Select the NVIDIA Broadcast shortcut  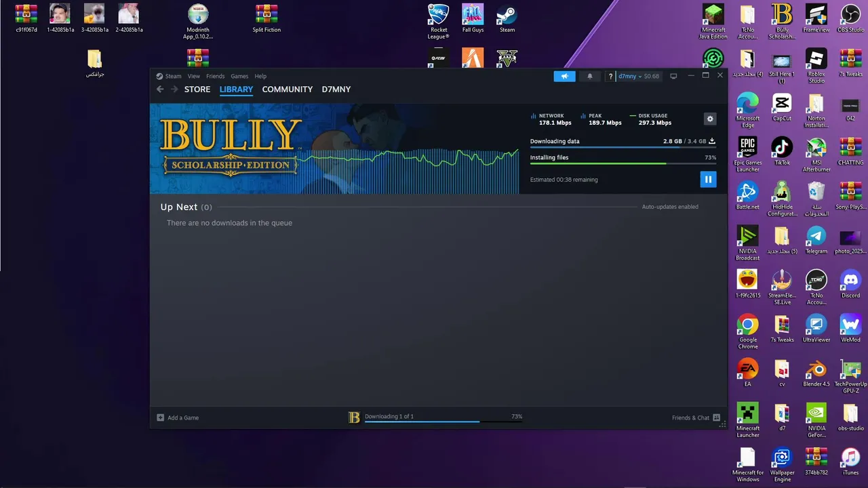pos(748,243)
